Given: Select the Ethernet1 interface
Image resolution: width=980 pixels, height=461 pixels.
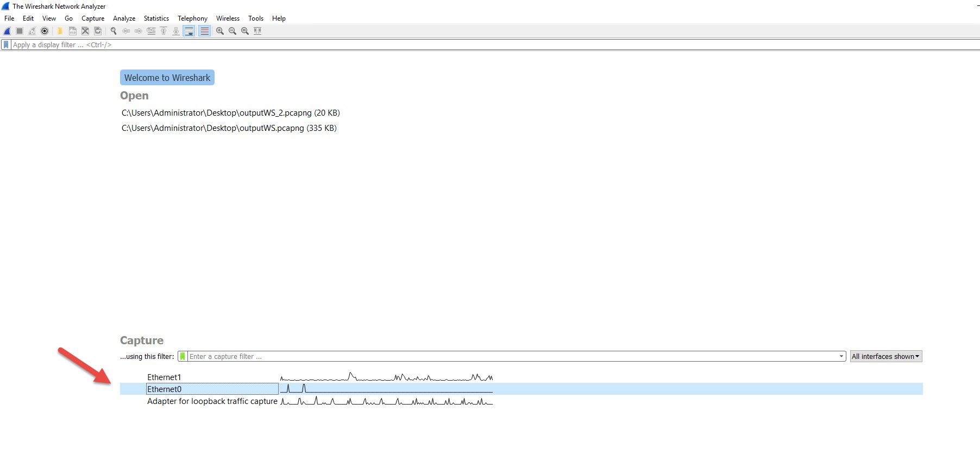Looking at the screenshot, I should coord(164,377).
